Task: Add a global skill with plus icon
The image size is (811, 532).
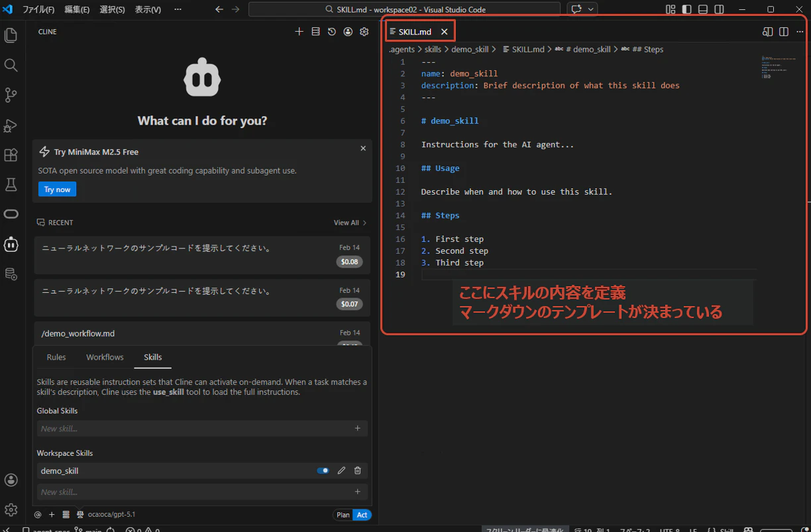Action: click(x=358, y=429)
